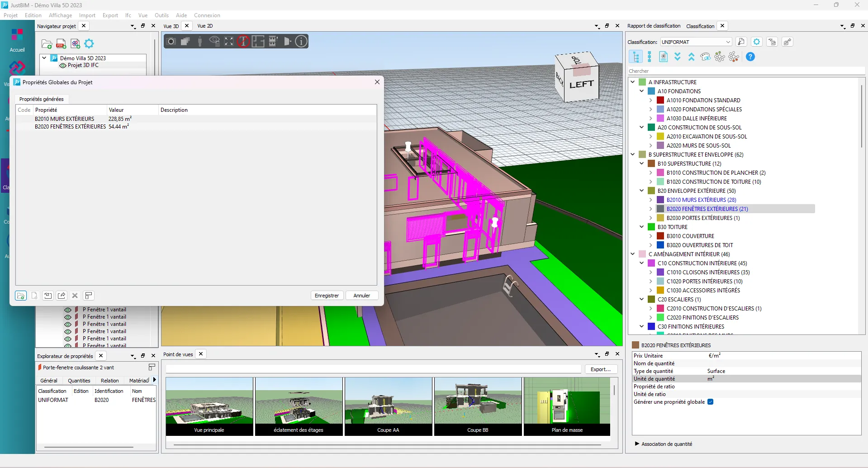Open the Outils menu
This screenshot has width=868, height=468.
pos(161,15)
